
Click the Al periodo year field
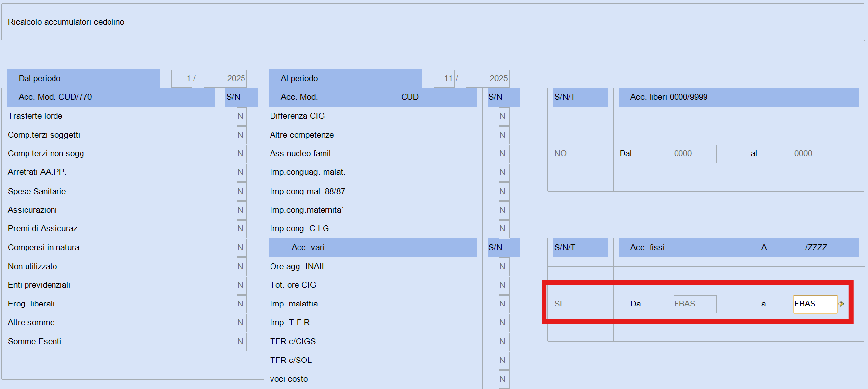tap(488, 79)
